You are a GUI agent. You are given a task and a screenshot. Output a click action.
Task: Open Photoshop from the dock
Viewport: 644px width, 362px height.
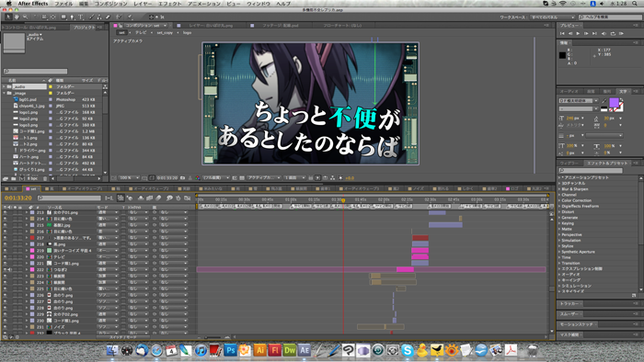230,350
